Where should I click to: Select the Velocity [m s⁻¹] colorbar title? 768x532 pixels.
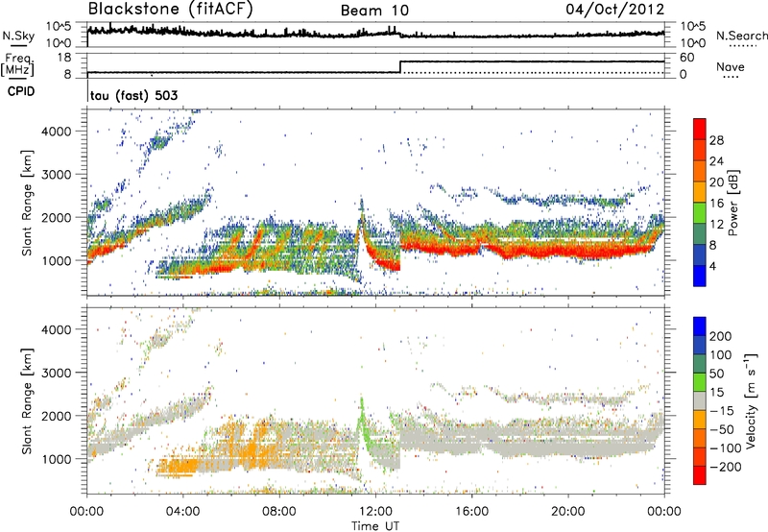[750, 400]
